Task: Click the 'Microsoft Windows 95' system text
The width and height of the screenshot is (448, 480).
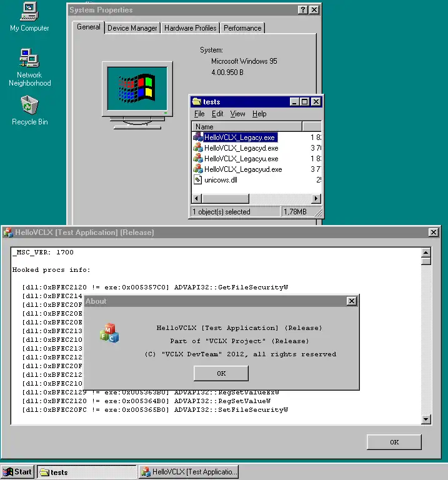Action: click(244, 61)
